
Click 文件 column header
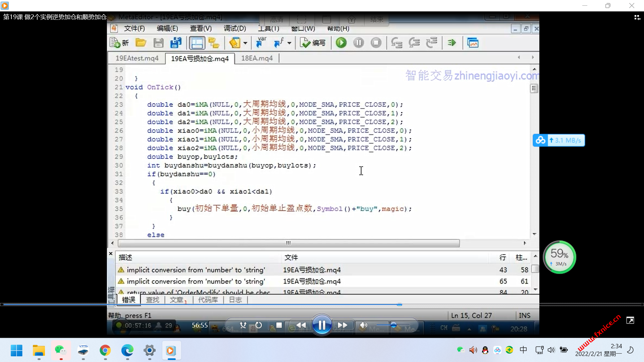[385, 257]
